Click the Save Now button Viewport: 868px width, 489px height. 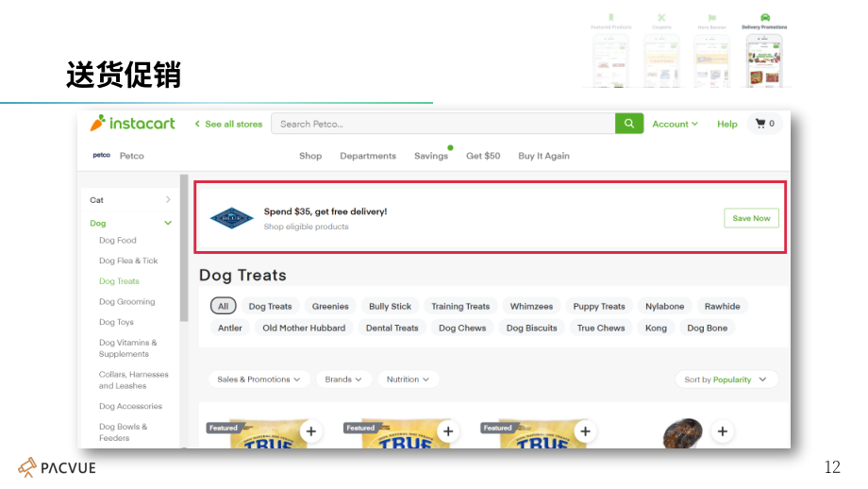(x=751, y=218)
